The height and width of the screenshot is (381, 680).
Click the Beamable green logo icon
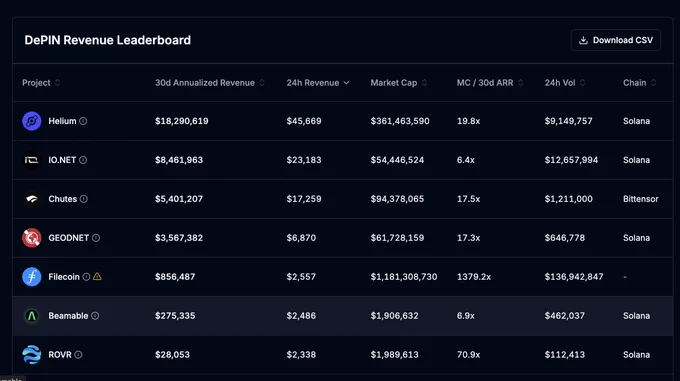click(32, 316)
